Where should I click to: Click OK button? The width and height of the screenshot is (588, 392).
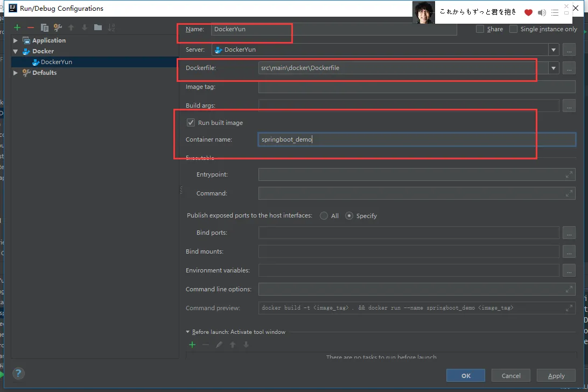coord(466,375)
